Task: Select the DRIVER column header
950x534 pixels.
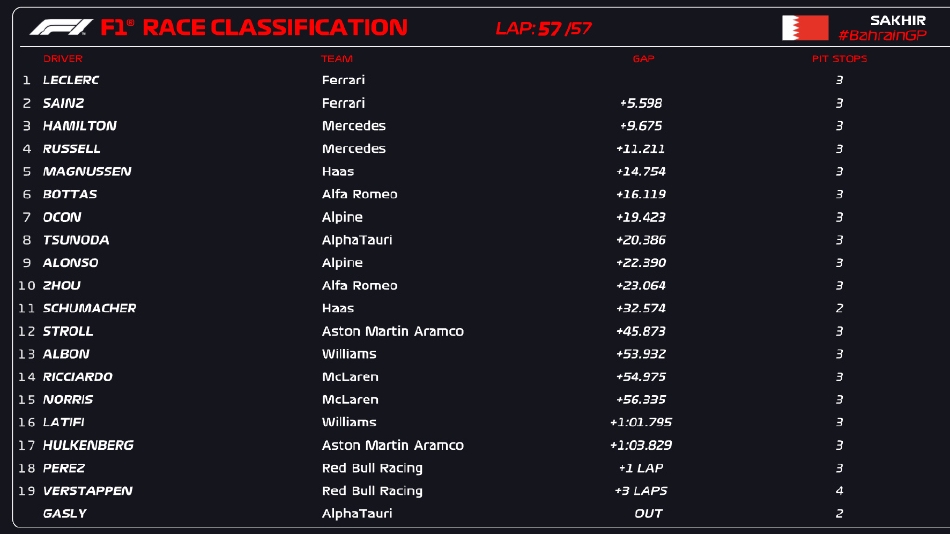Action: coord(63,59)
